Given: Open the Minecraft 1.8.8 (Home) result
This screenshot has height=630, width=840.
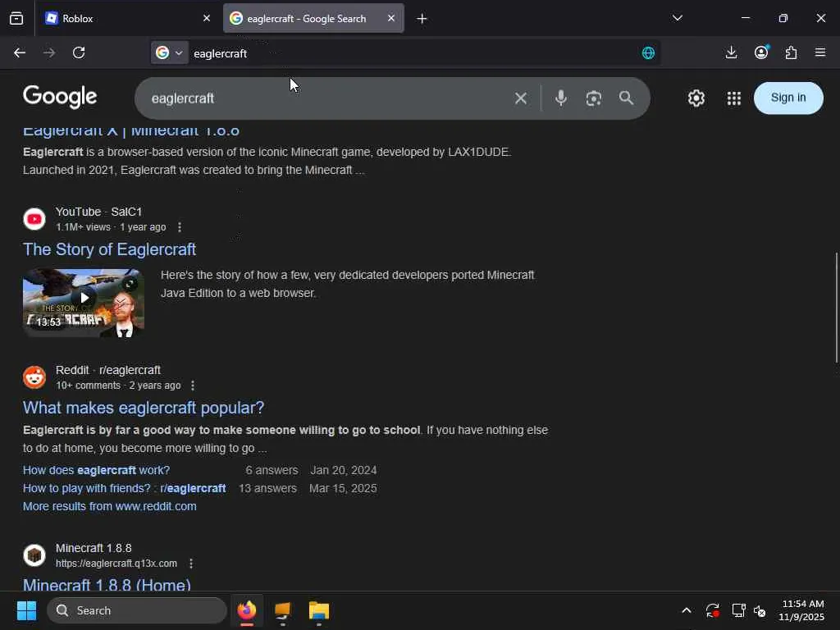Looking at the screenshot, I should [x=107, y=584].
